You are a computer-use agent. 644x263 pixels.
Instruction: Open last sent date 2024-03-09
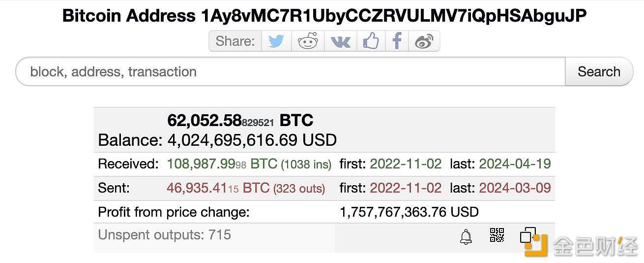(x=515, y=188)
